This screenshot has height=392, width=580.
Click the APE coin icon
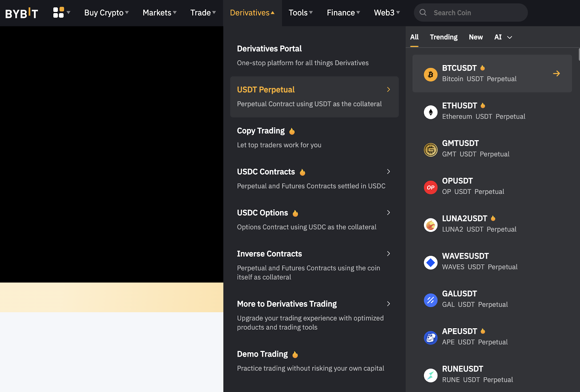431,338
